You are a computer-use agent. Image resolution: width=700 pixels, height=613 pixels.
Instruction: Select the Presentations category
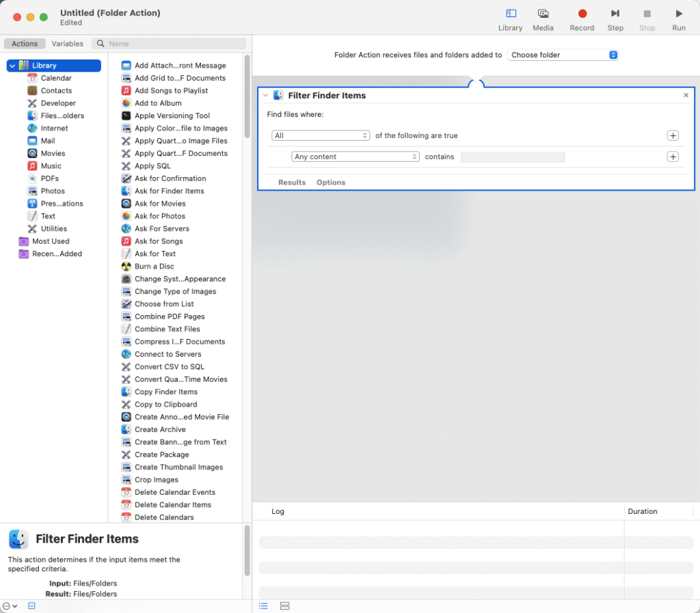(x=56, y=204)
